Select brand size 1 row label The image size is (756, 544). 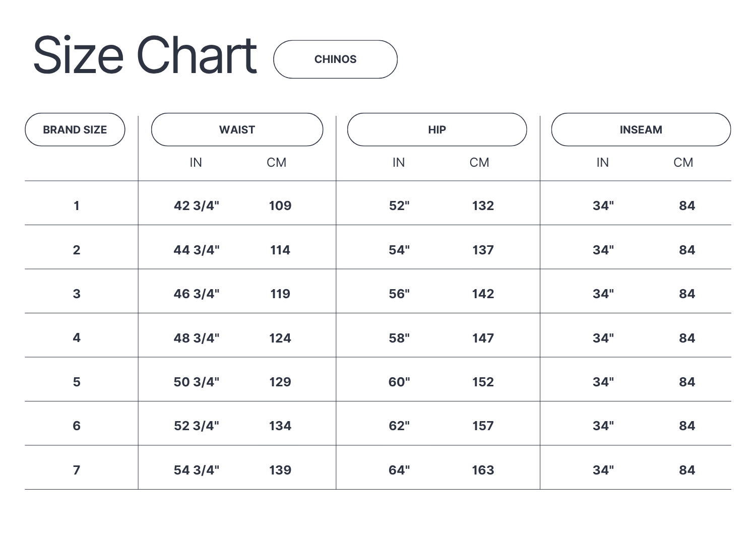click(77, 206)
